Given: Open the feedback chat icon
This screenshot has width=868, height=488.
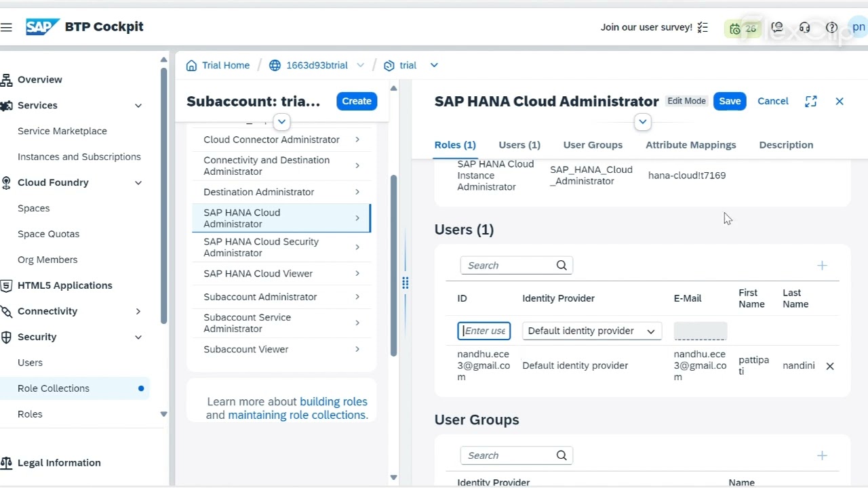Looking at the screenshot, I should [777, 28].
